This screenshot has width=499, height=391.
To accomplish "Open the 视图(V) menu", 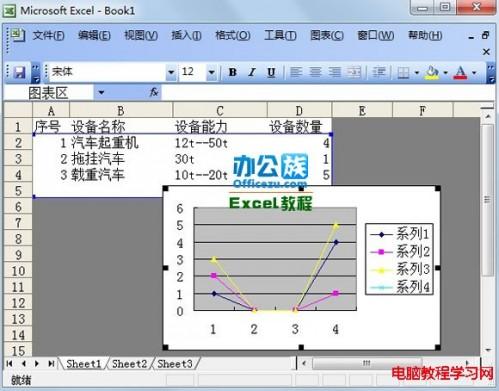I will click(x=141, y=35).
